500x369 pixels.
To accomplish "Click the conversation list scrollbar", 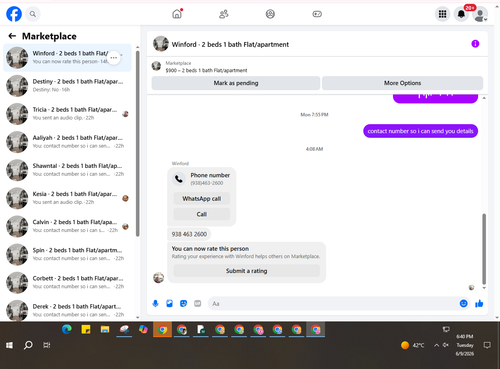I will [x=137, y=143].
